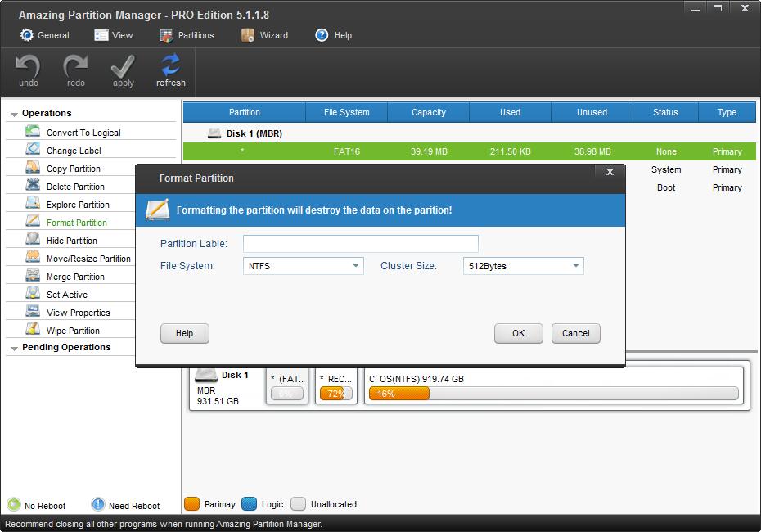Click the Disk 1 (MBR) drive icon in table
This screenshot has width=761, height=532.
214,133
